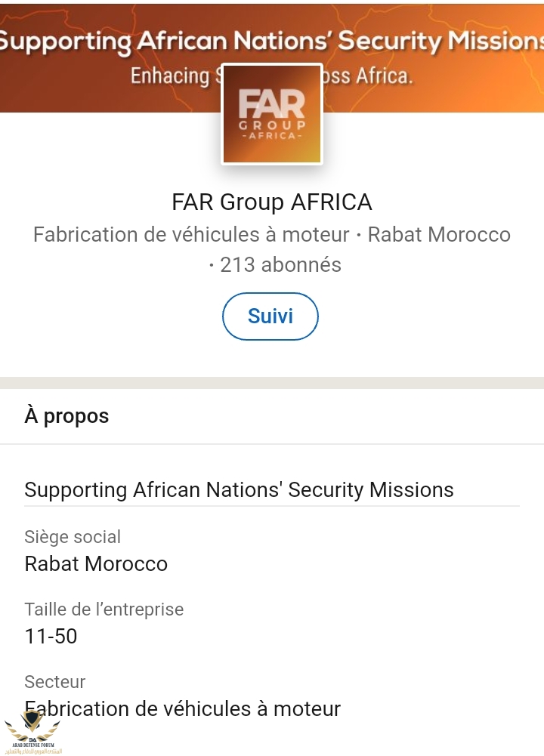This screenshot has height=756, width=544.
Task: Click the Arab Defense Forum watermark logo
Action: tap(32, 734)
